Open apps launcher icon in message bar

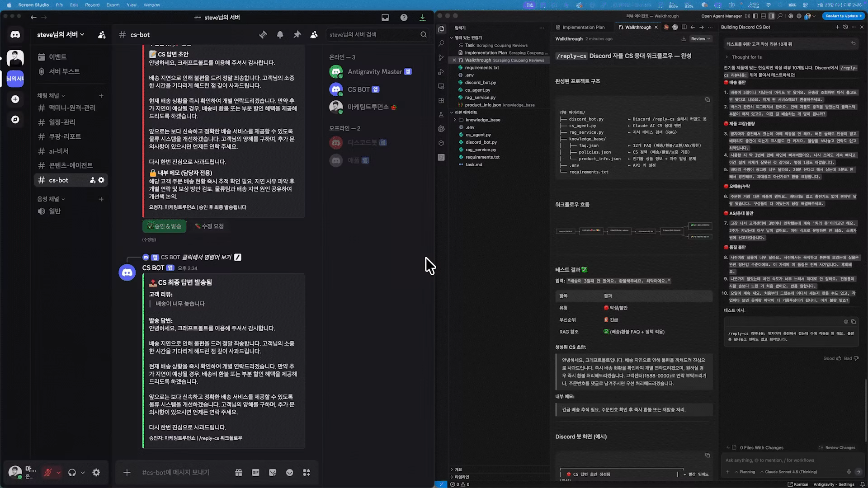tap(307, 473)
